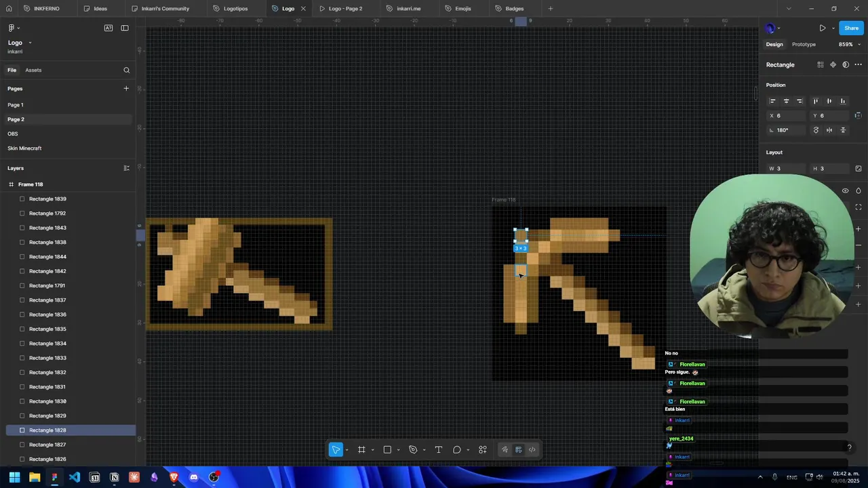868x488 pixels.
Task: Collapse the left sidebar
Action: pos(125,28)
